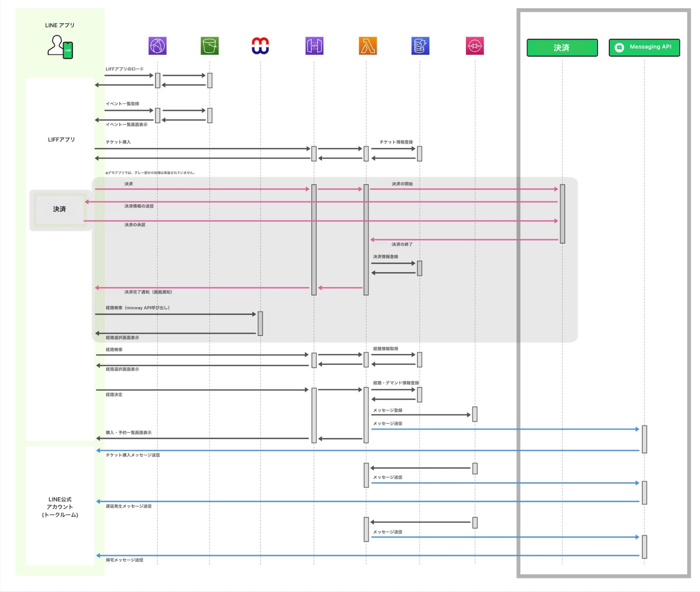This screenshot has height=592, width=700.
Task: Click the 遅延発生メッセージ送信 label
Action: click(x=128, y=506)
